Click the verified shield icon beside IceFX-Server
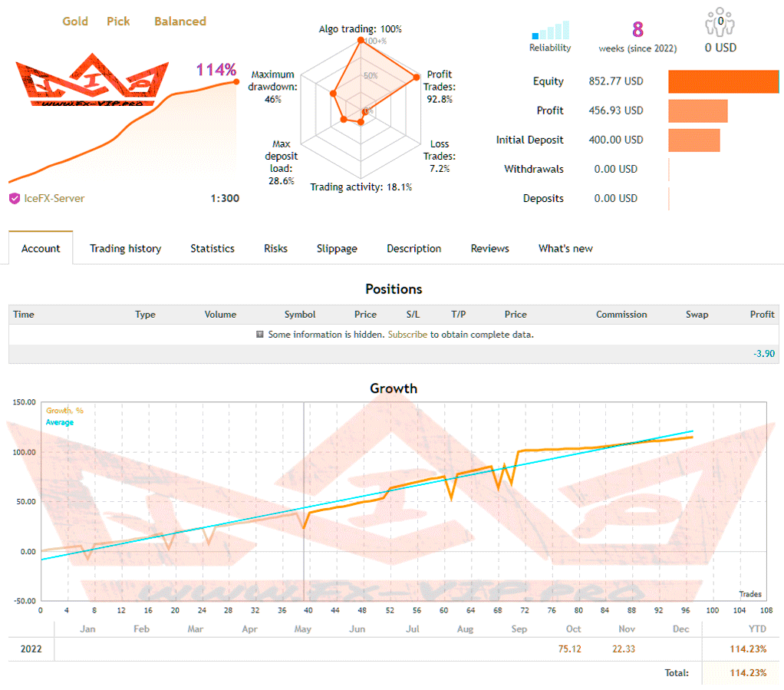The width and height of the screenshot is (784, 690). pos(14,199)
